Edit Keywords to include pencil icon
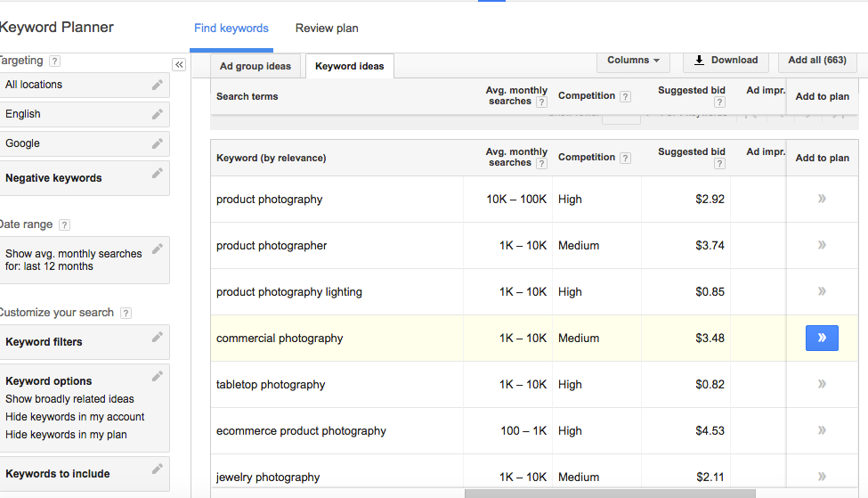The height and width of the screenshot is (498, 868). (x=158, y=469)
